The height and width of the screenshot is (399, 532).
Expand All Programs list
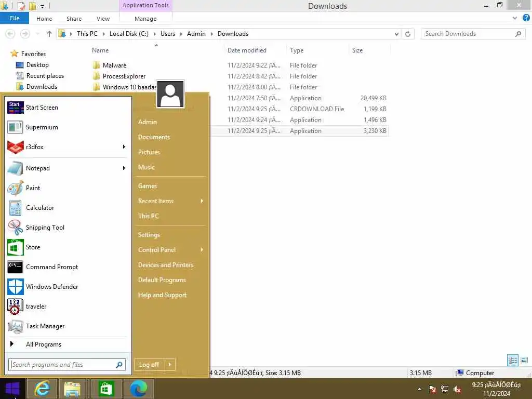(68, 344)
